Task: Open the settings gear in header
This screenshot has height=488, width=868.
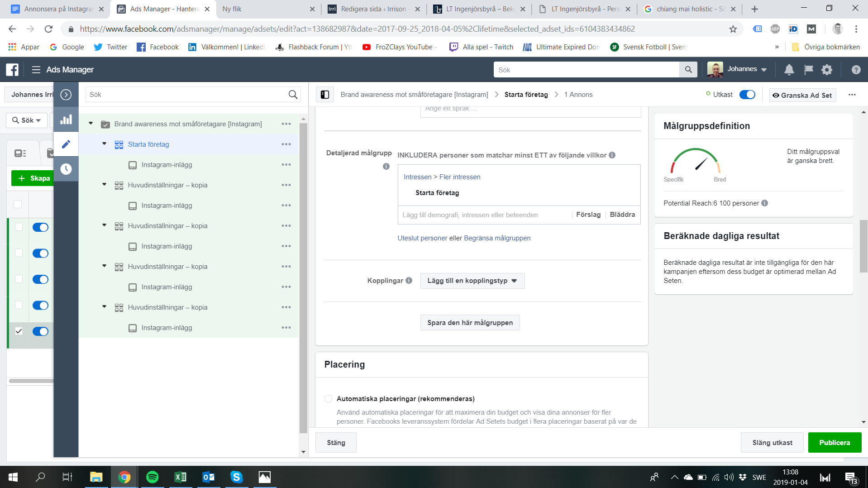Action: coord(827,70)
